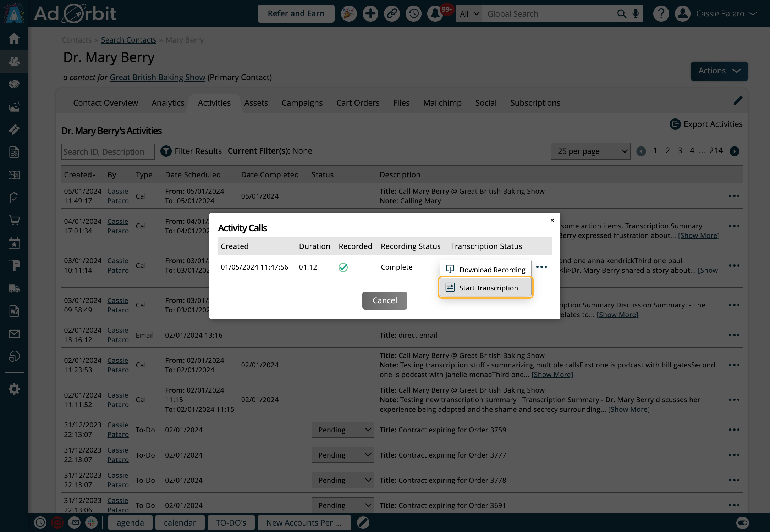Screen dimensions: 770x532
Task: Open Pending status dropdown for Order 3777
Action: (342, 455)
